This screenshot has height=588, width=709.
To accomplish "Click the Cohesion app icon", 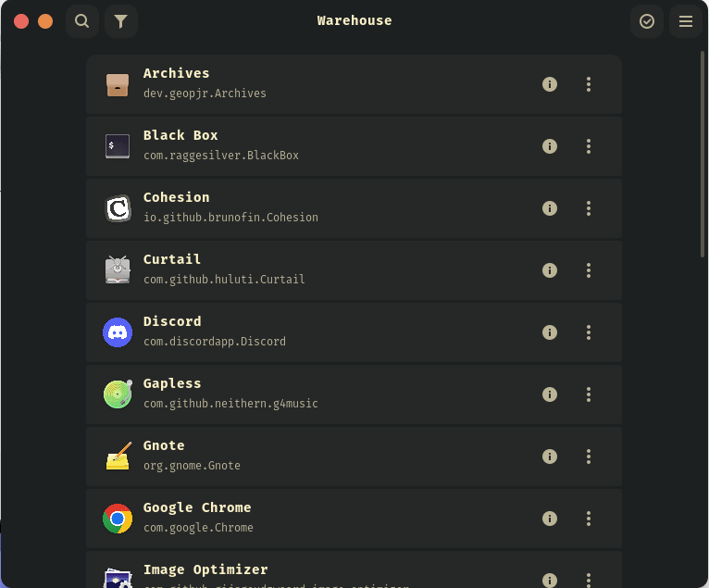I will (x=118, y=208).
